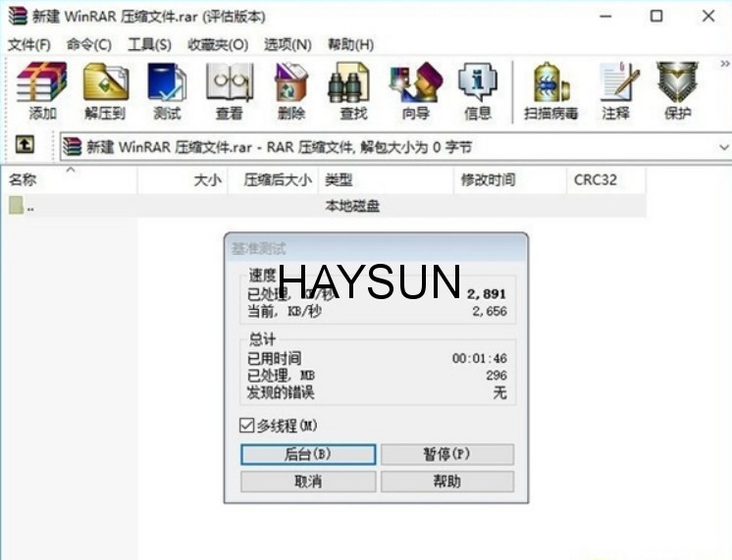Click the 本地磁盘 type cell
Screen dimensions: 732x560
click(x=352, y=206)
